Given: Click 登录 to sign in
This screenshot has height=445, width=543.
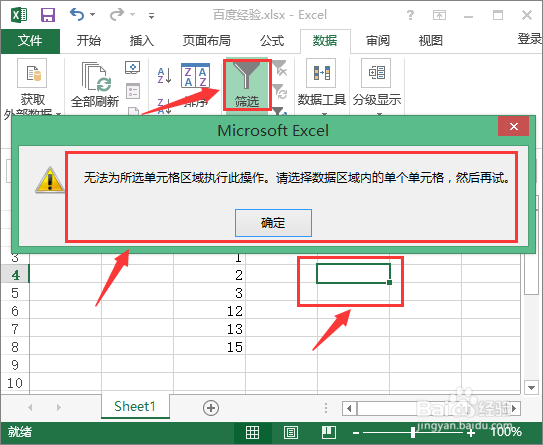Looking at the screenshot, I should click(x=530, y=38).
